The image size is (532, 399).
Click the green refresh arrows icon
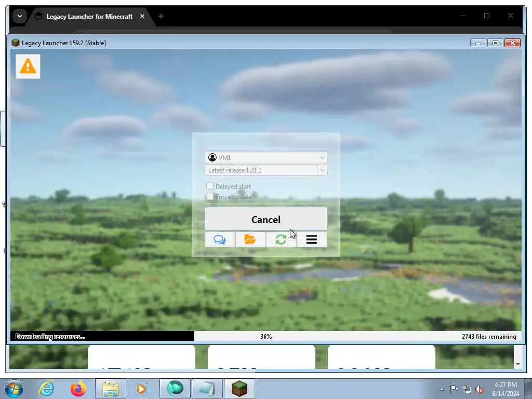tap(281, 240)
